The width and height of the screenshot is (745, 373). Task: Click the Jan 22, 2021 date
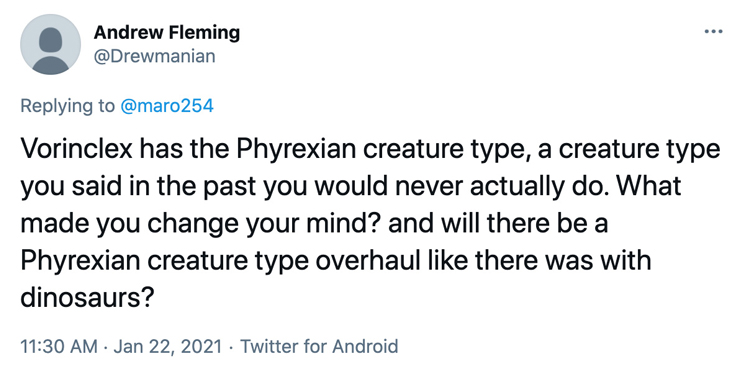(x=168, y=346)
